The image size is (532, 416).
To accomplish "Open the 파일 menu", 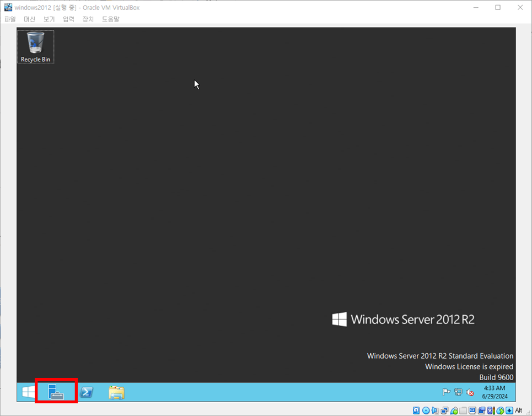I will 10,19.
